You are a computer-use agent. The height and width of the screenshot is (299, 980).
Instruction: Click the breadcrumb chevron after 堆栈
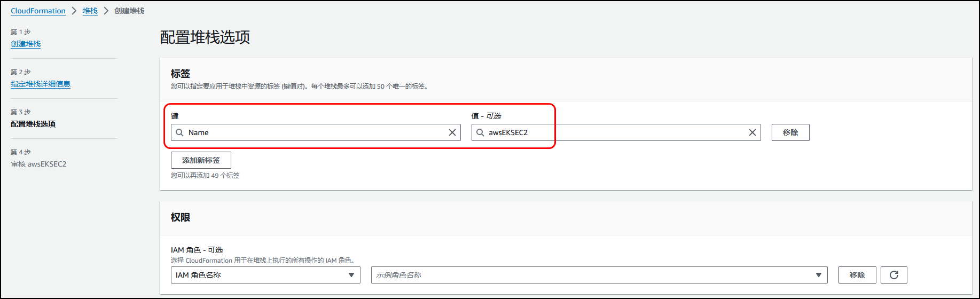[x=106, y=11]
